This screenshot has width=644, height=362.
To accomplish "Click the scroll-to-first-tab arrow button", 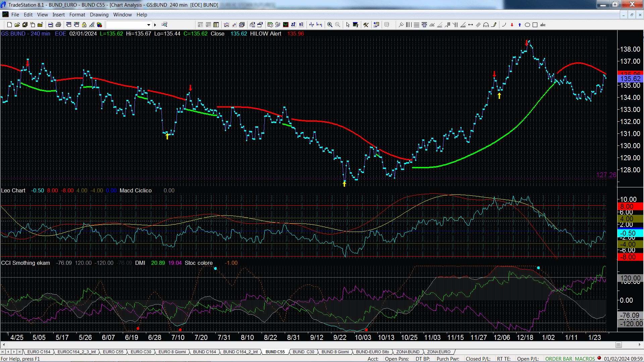I will (3, 352).
